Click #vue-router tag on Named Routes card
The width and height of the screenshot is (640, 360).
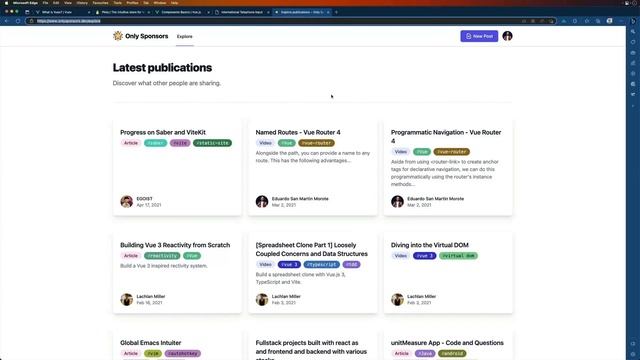pyautogui.click(x=316, y=143)
